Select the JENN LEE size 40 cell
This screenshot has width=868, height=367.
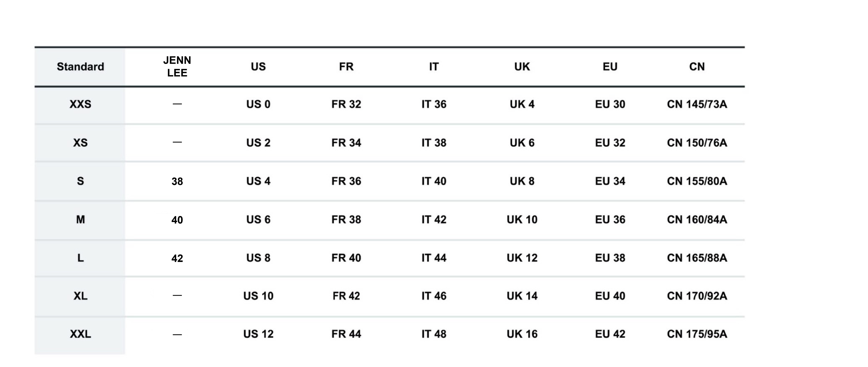tap(177, 220)
